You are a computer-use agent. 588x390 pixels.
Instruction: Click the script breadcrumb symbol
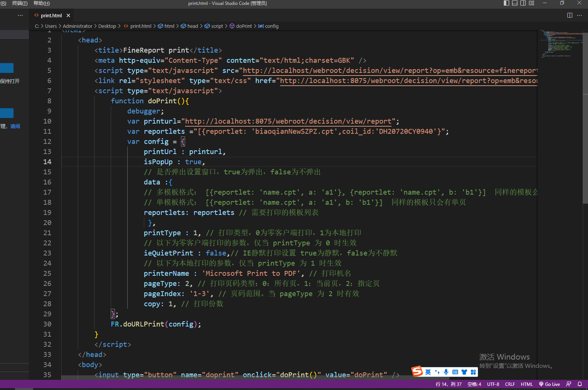[214, 26]
